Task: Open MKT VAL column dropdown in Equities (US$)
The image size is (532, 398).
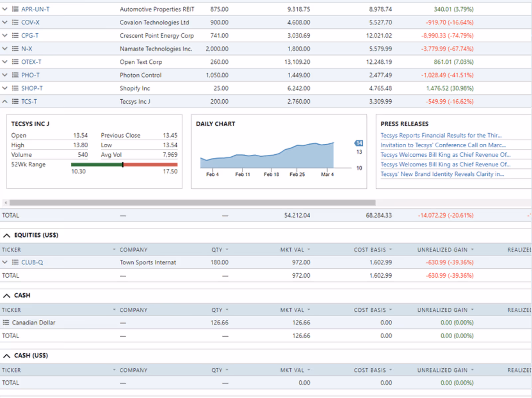Action: pyautogui.click(x=309, y=249)
